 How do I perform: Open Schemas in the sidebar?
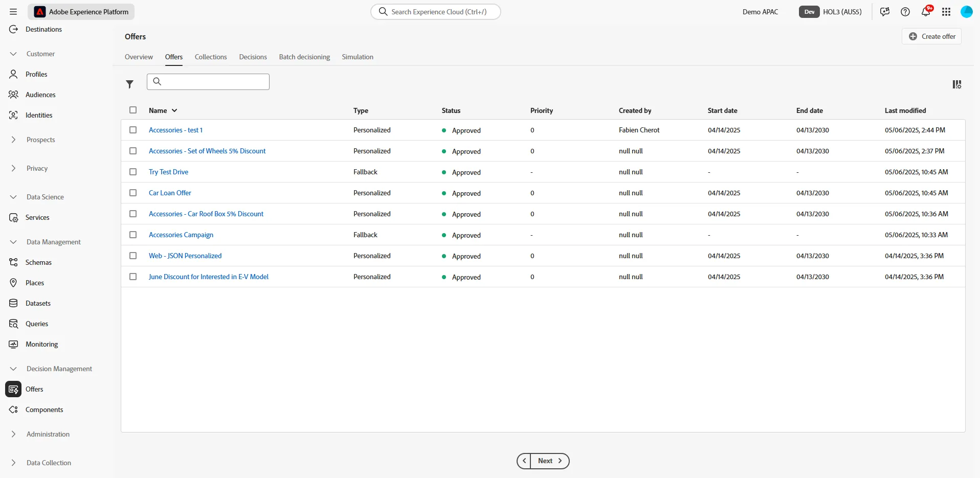38,262
